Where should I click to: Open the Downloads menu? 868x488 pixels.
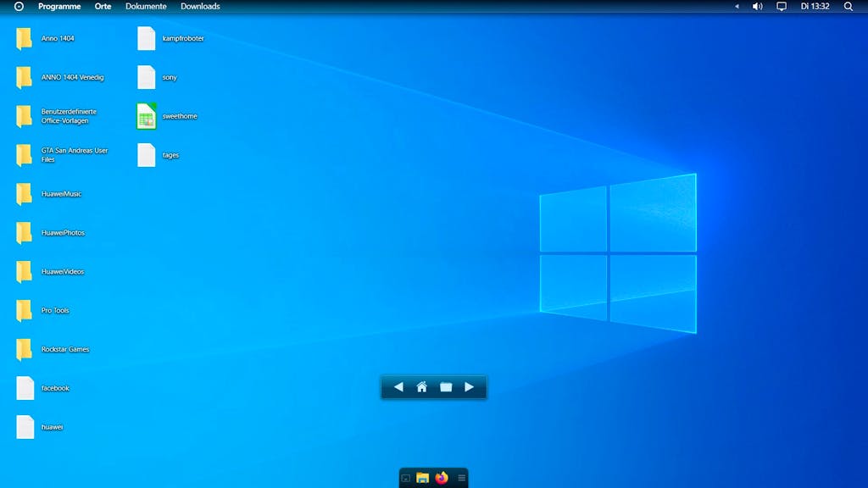[200, 7]
